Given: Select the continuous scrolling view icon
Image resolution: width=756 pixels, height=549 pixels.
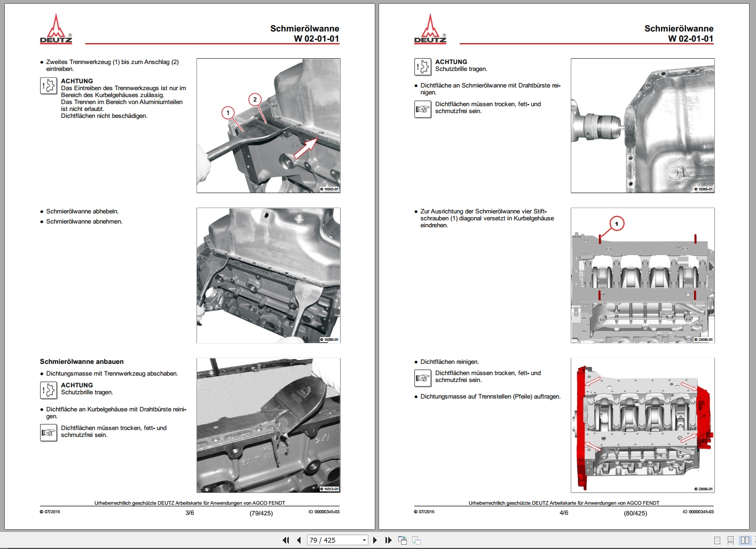Looking at the screenshot, I should pyautogui.click(x=730, y=540).
